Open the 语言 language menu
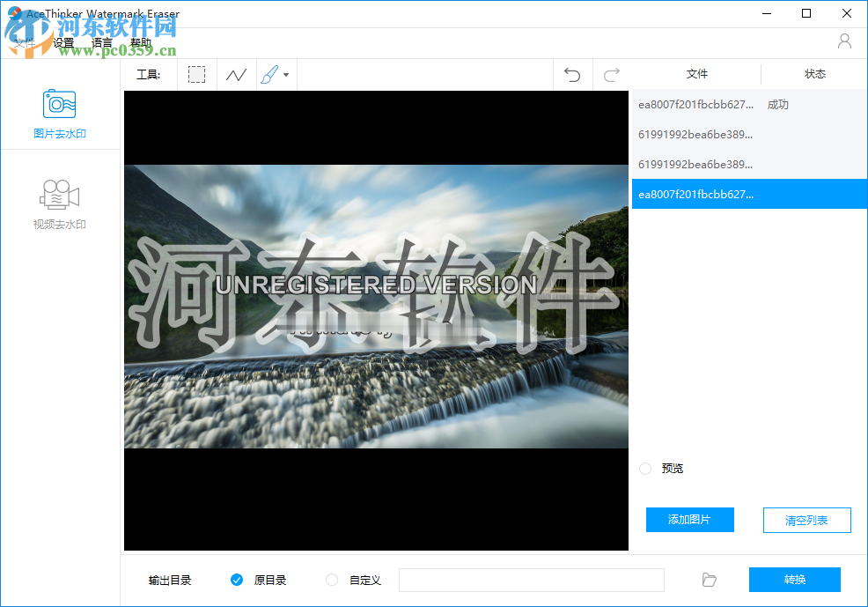This screenshot has width=868, height=607. click(103, 41)
